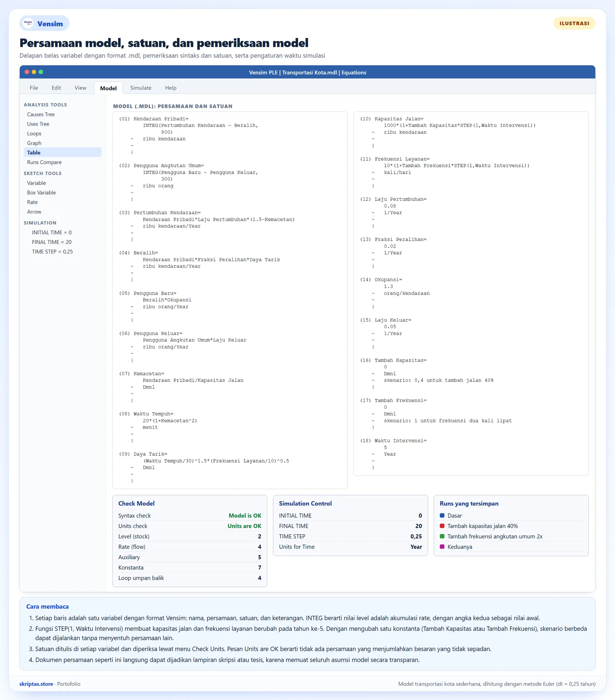Open the View menu

pyautogui.click(x=80, y=88)
